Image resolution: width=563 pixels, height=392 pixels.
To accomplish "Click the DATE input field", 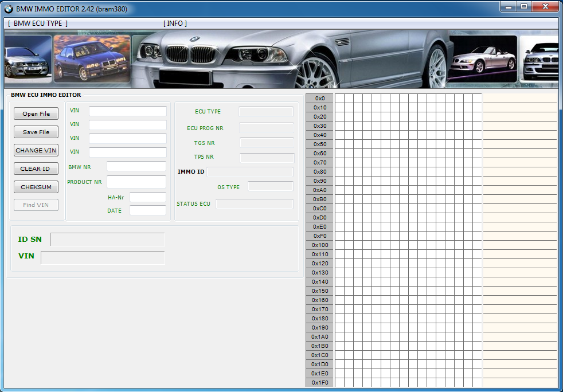I will click(147, 210).
